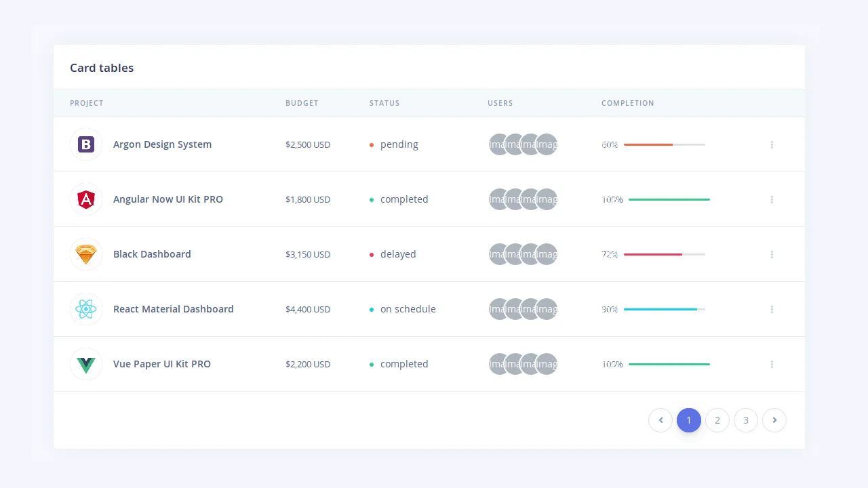Select the Angular logo icon

85,199
